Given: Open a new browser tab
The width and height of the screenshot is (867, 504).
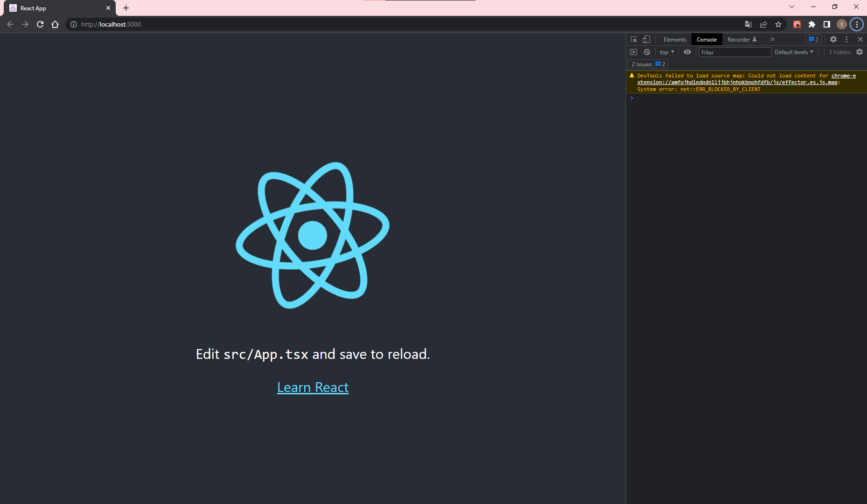Looking at the screenshot, I should coord(126,8).
